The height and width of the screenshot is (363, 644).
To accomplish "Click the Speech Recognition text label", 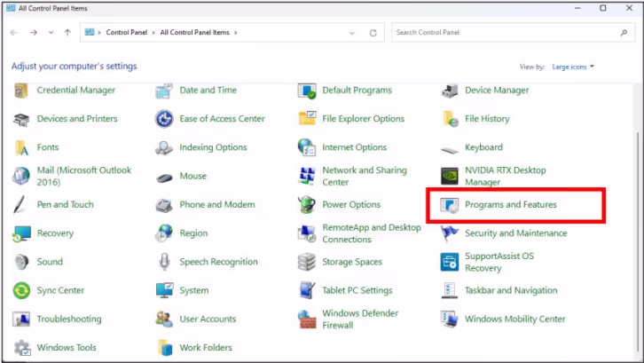I will (218, 262).
